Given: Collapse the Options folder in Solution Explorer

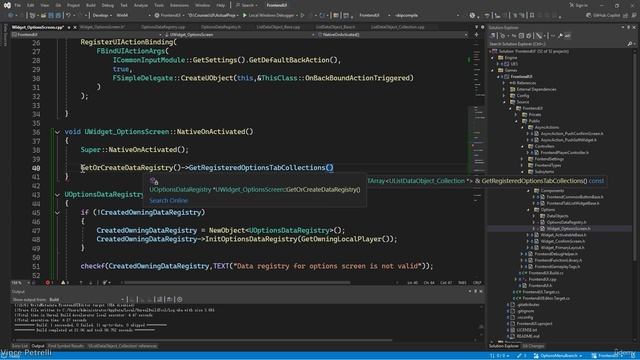Looking at the screenshot, I should pyautogui.click(x=529, y=210).
